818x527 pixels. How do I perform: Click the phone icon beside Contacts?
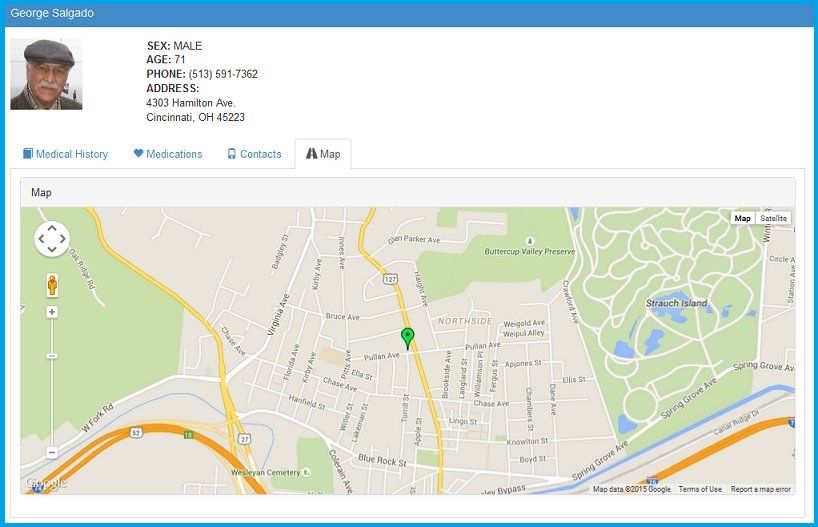pyautogui.click(x=232, y=153)
